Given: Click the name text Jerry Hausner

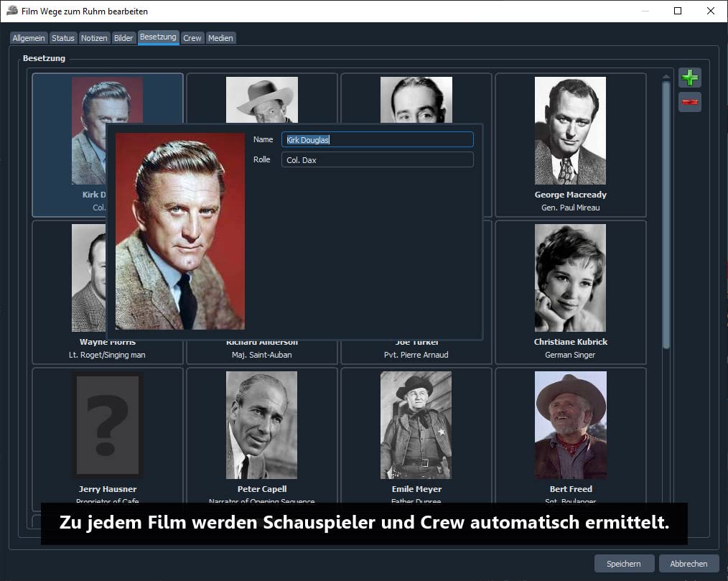Looking at the screenshot, I should click(107, 489).
